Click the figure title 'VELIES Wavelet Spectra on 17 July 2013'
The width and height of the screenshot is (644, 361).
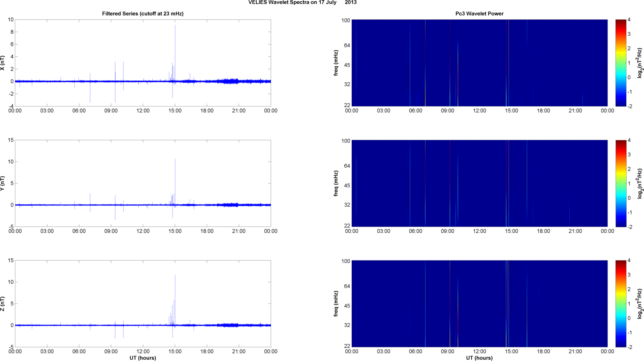(302, 3)
